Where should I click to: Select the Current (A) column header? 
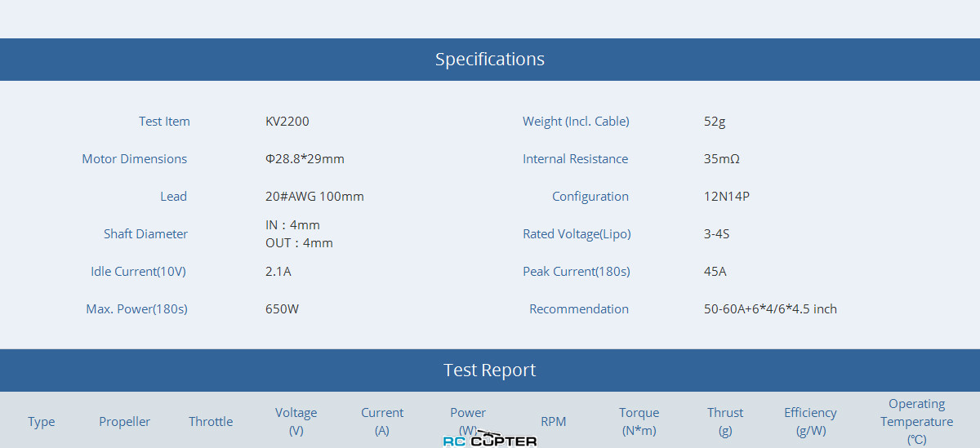click(382, 421)
